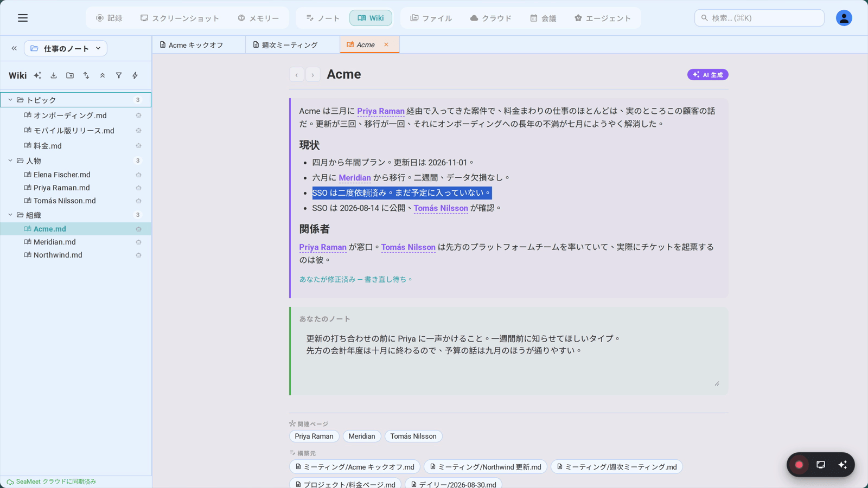Switch to the ファイル tab
Image resolution: width=868 pixels, height=488 pixels.
pos(431,18)
